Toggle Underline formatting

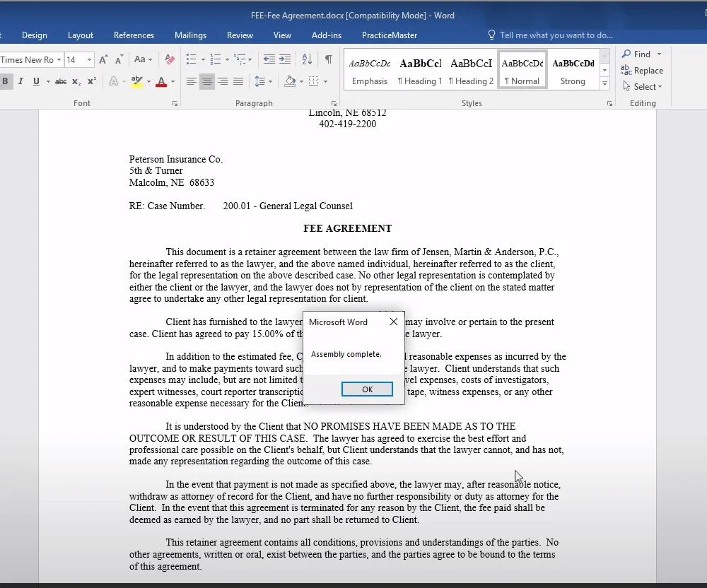click(x=36, y=81)
